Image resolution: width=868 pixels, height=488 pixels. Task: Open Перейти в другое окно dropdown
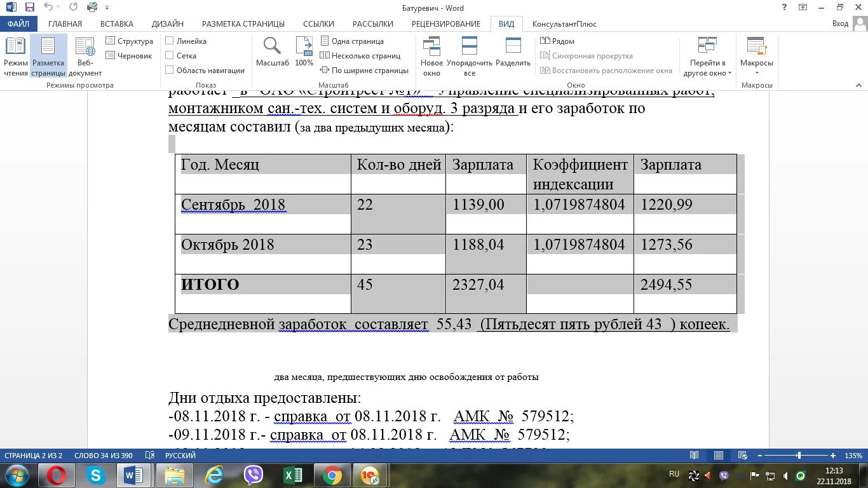tap(708, 57)
